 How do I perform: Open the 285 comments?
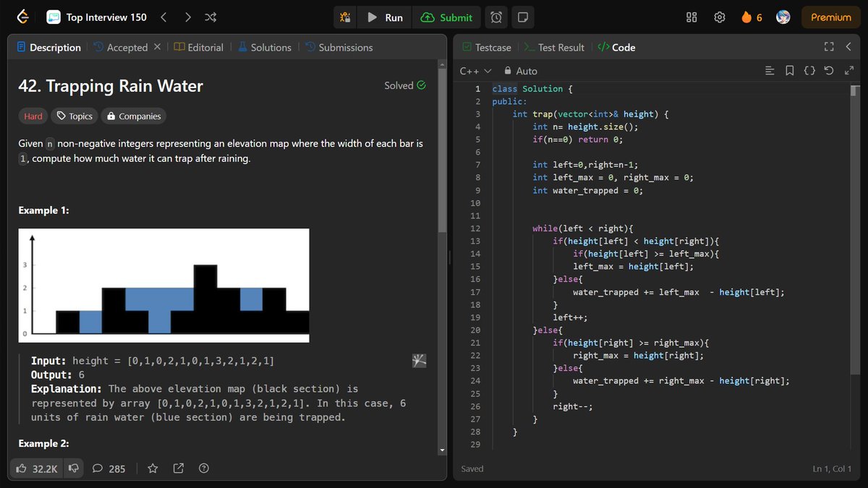tap(109, 468)
